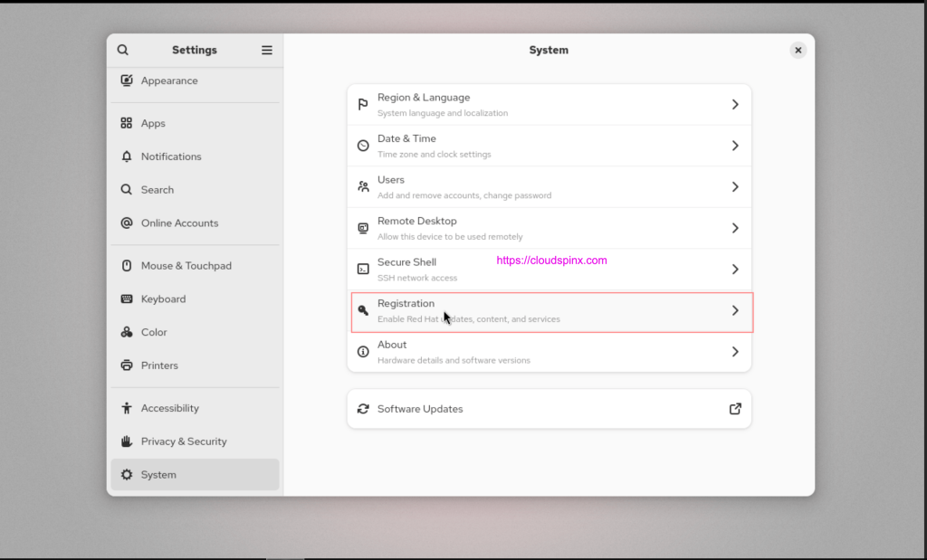Expand the Region & Language row chevron
The height and width of the screenshot is (560, 927).
(735, 104)
